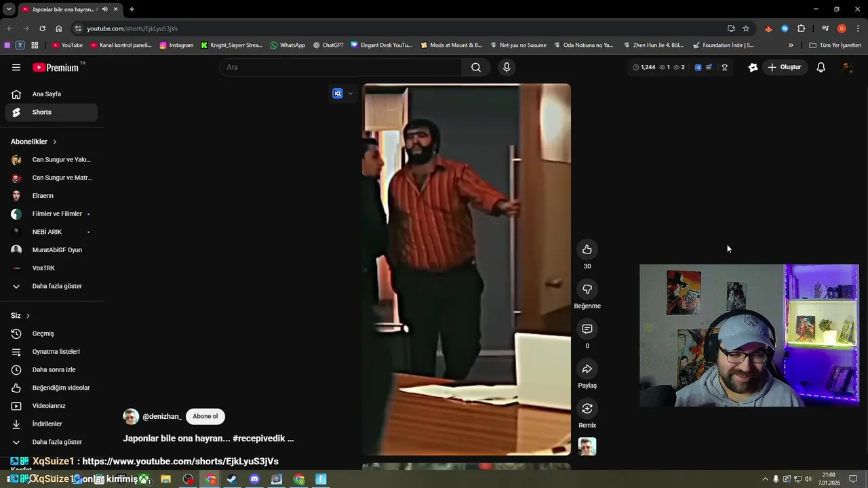Bookmark this page with the star icon
Screen dimensions: 868x488
coord(746,28)
